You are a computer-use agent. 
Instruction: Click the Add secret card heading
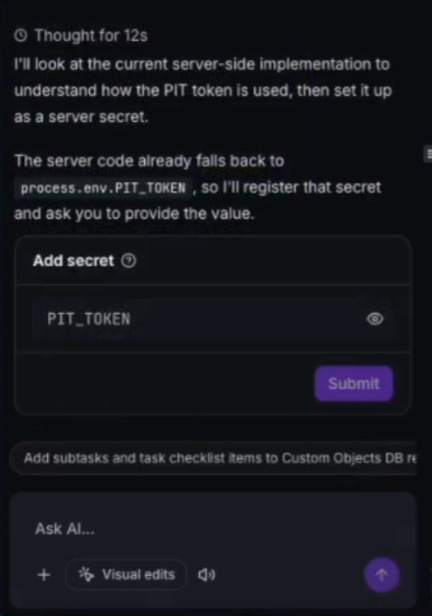(73, 260)
